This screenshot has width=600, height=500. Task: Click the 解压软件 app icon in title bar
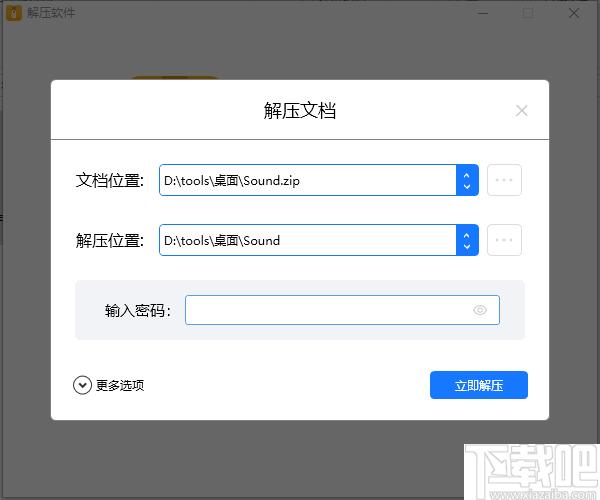[x=15, y=13]
